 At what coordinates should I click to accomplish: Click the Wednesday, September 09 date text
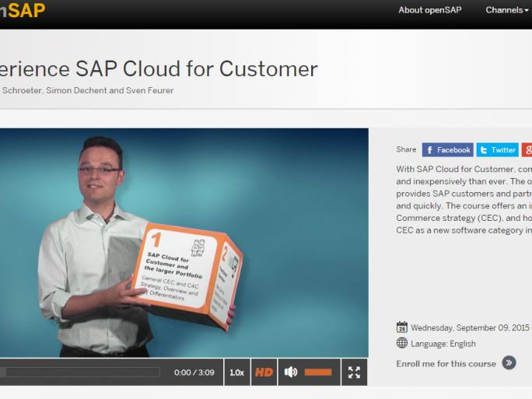471,327
